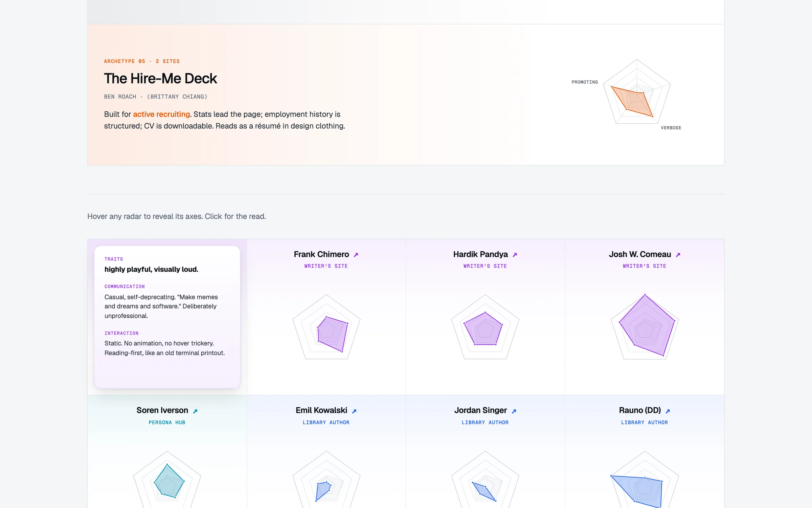Click the "TRAITS" label in the card
The width and height of the screenshot is (812, 508).
[x=114, y=259]
